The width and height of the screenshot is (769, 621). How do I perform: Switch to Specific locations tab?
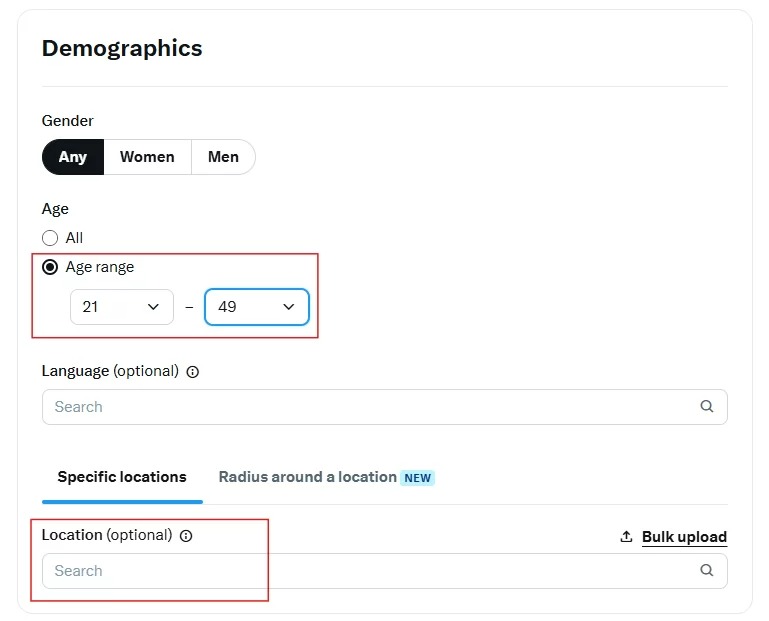click(122, 477)
